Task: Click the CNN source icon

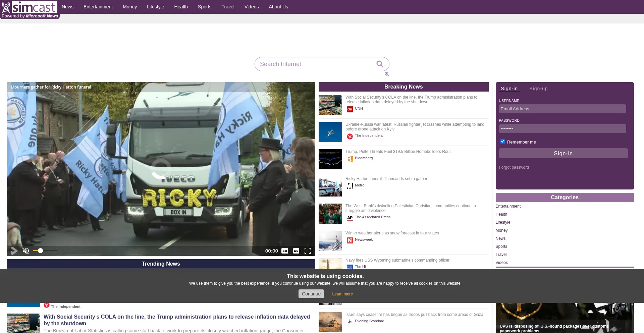Action: coord(350,109)
